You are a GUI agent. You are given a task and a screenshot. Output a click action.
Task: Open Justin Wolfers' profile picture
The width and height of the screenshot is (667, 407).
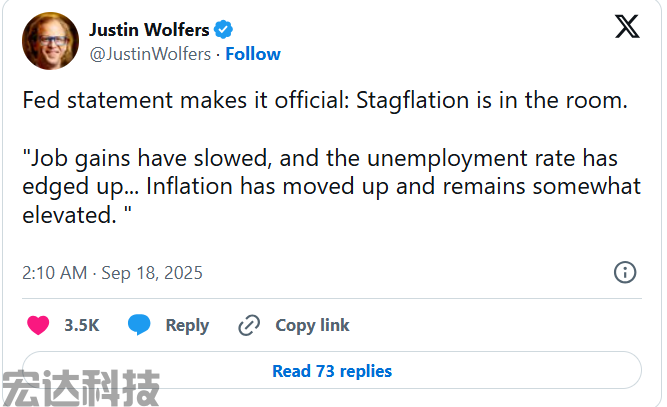pyautogui.click(x=48, y=39)
